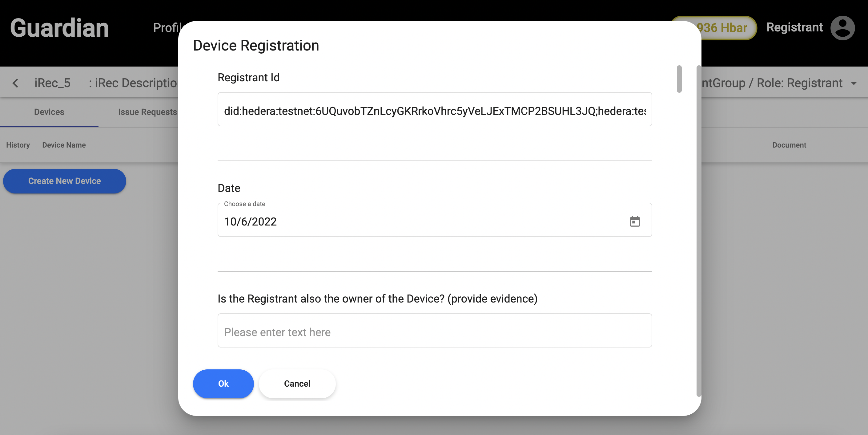Click the Registrant user avatar icon
The height and width of the screenshot is (435, 868).
tap(842, 28)
